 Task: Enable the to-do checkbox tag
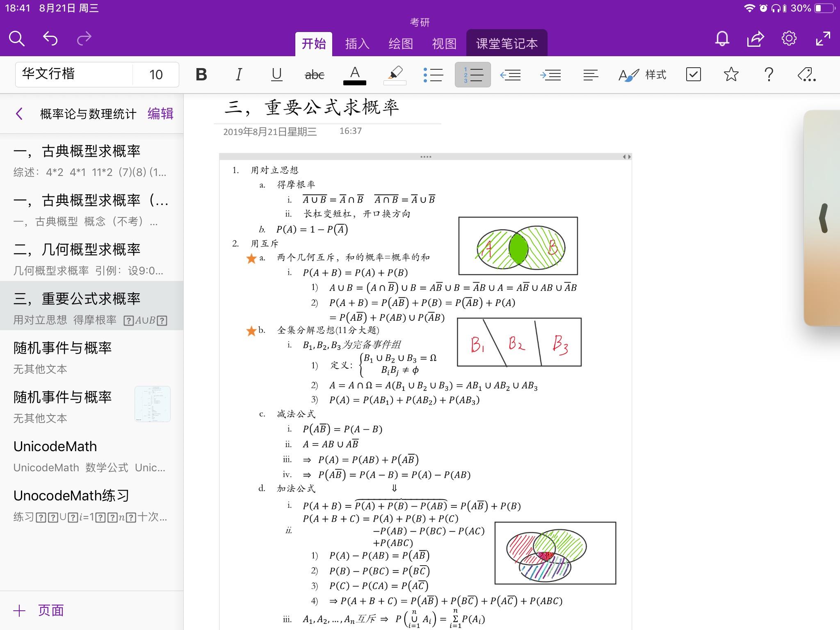[693, 74]
